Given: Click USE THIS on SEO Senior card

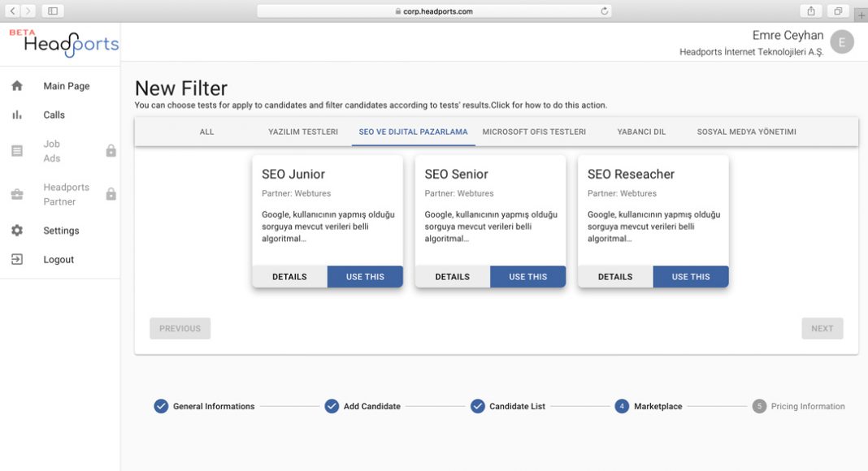Looking at the screenshot, I should click(x=527, y=276).
